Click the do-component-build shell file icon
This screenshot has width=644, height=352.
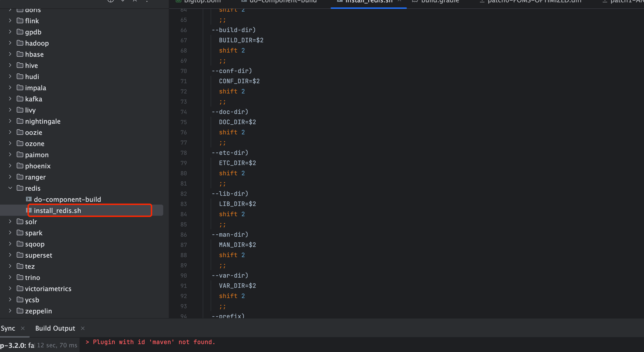[x=29, y=199]
